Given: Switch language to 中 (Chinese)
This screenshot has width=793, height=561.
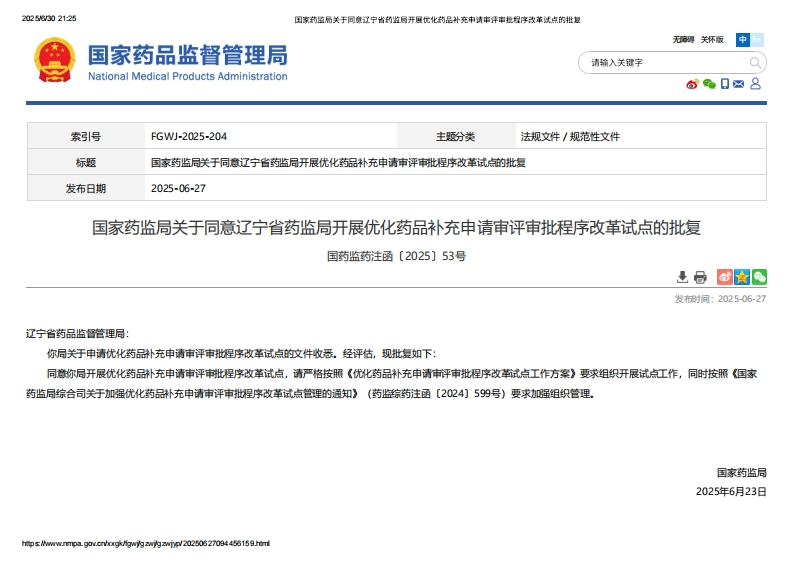Looking at the screenshot, I should pyautogui.click(x=743, y=40).
